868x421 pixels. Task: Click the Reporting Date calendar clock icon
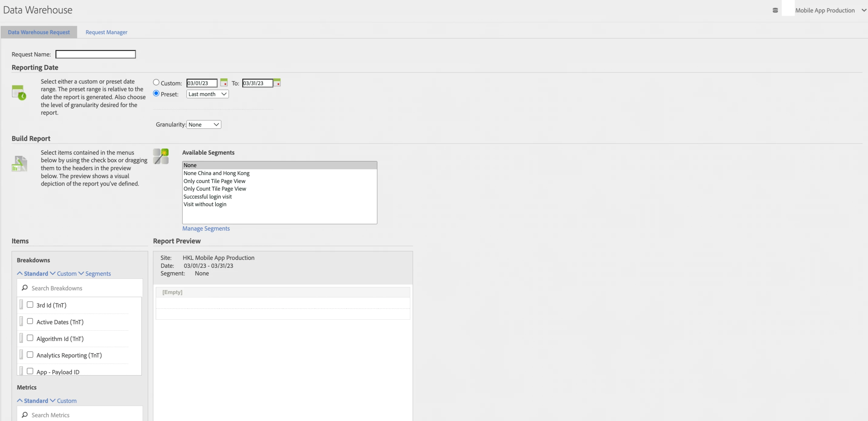(19, 93)
